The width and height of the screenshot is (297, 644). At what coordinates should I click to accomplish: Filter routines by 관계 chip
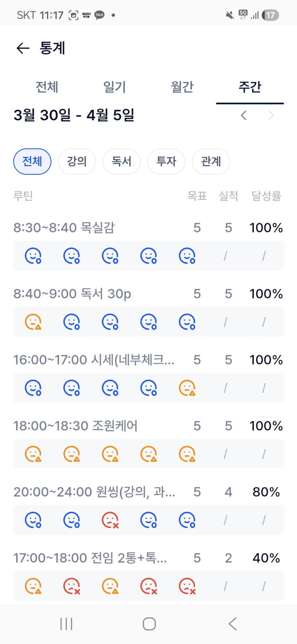[211, 162]
